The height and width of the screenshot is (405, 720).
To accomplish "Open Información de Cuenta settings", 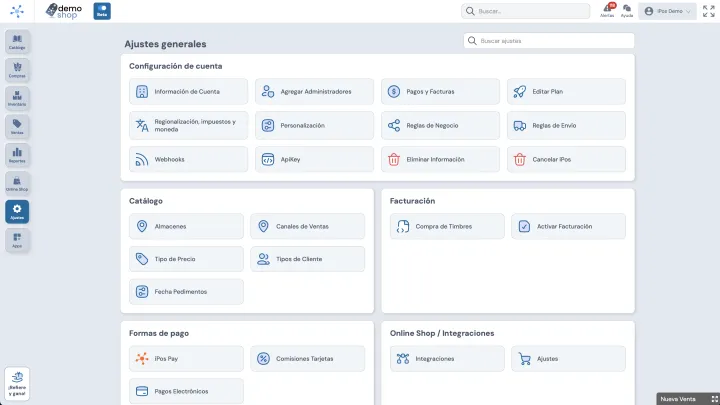I will [x=189, y=91].
